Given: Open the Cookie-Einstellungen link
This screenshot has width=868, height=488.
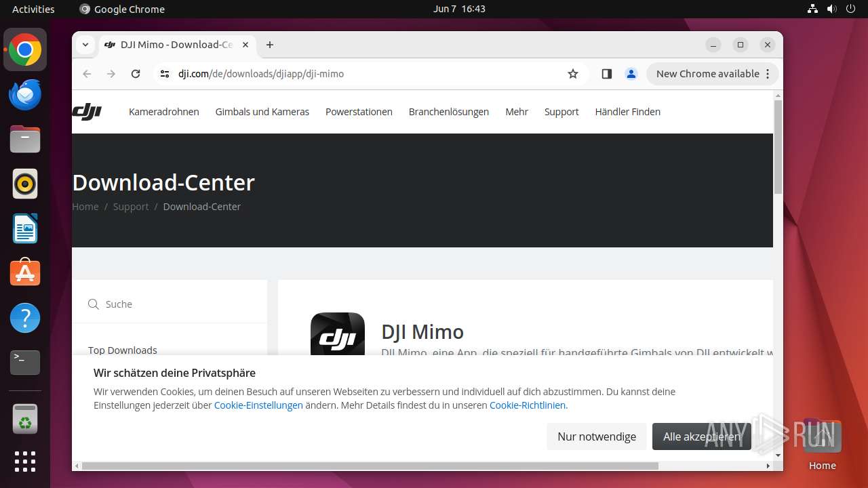Looking at the screenshot, I should pyautogui.click(x=258, y=405).
